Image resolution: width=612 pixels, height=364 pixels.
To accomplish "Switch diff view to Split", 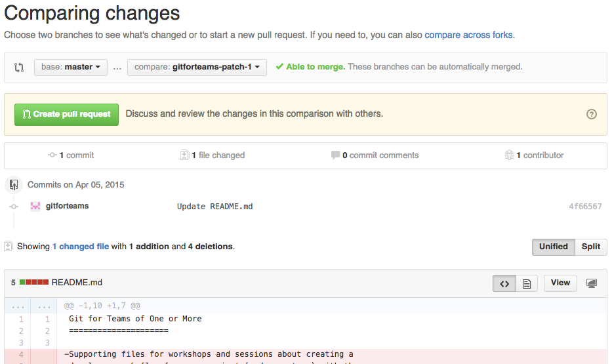I will (590, 247).
